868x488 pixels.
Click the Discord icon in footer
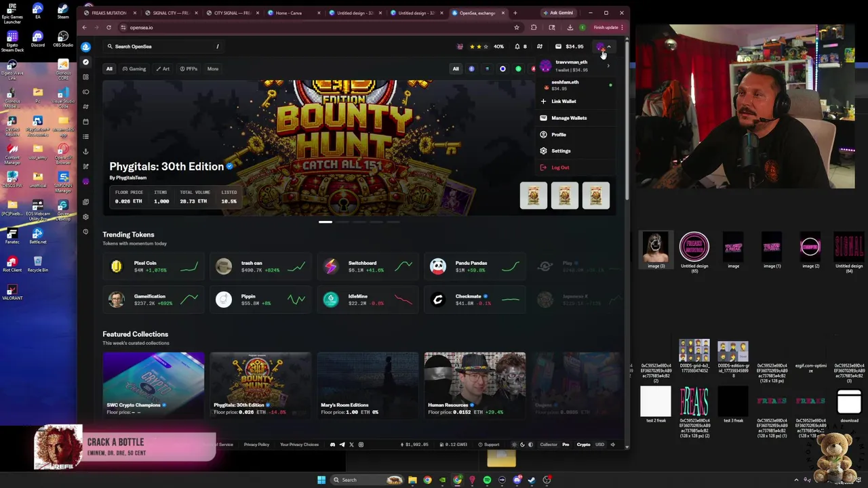[x=332, y=445]
